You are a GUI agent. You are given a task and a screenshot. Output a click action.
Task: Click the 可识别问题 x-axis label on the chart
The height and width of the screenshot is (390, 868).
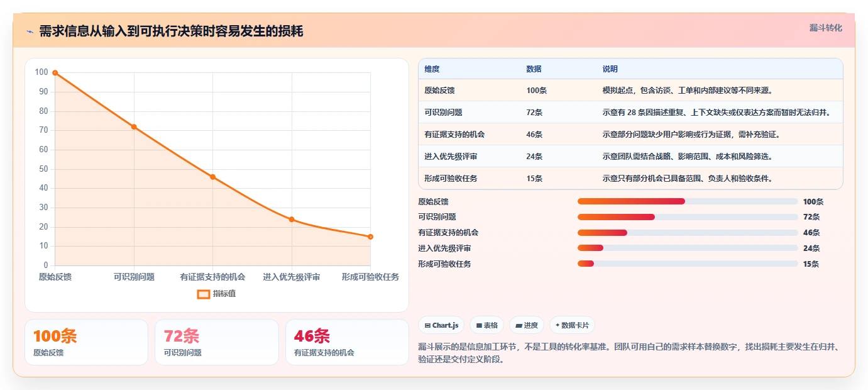[x=134, y=277]
